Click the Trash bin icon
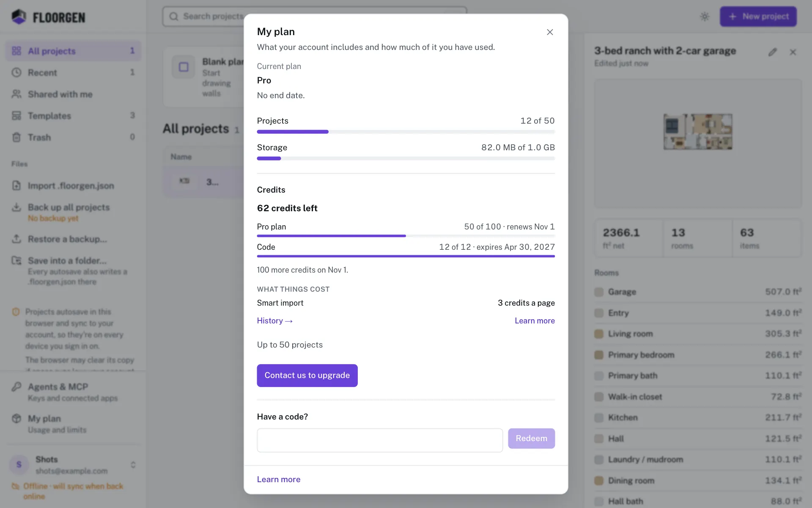 [x=16, y=137]
